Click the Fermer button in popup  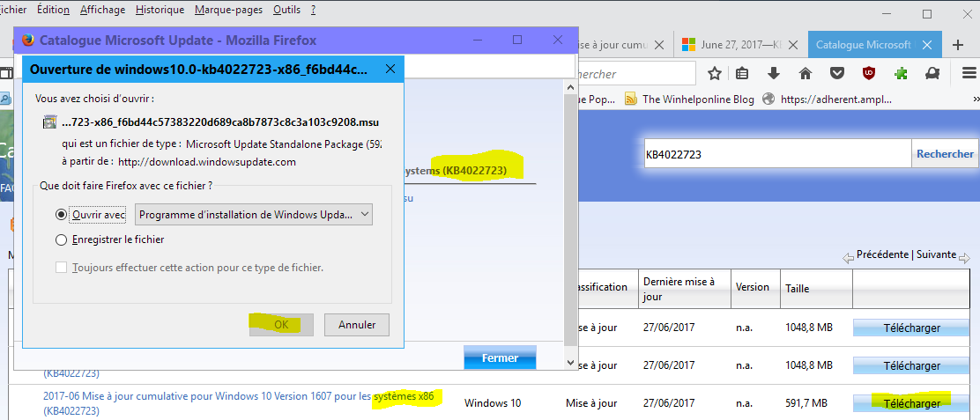click(x=500, y=358)
